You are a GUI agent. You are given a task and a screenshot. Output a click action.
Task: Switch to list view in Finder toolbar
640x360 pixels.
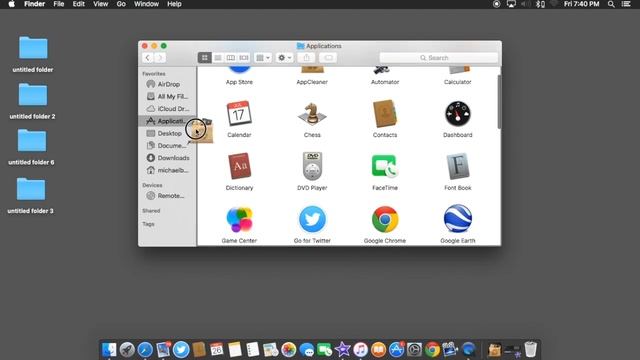pos(218,58)
